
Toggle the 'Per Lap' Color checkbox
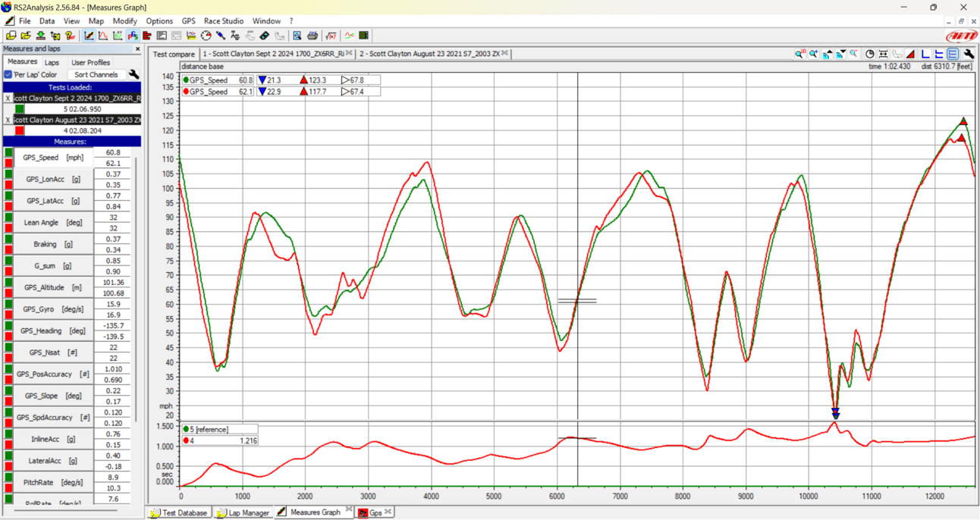coord(8,75)
